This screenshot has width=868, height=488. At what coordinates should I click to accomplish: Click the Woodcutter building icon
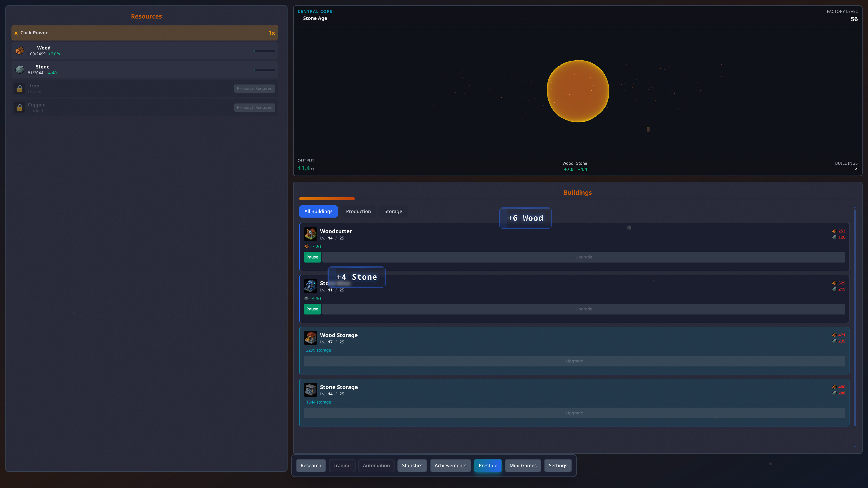(310, 234)
